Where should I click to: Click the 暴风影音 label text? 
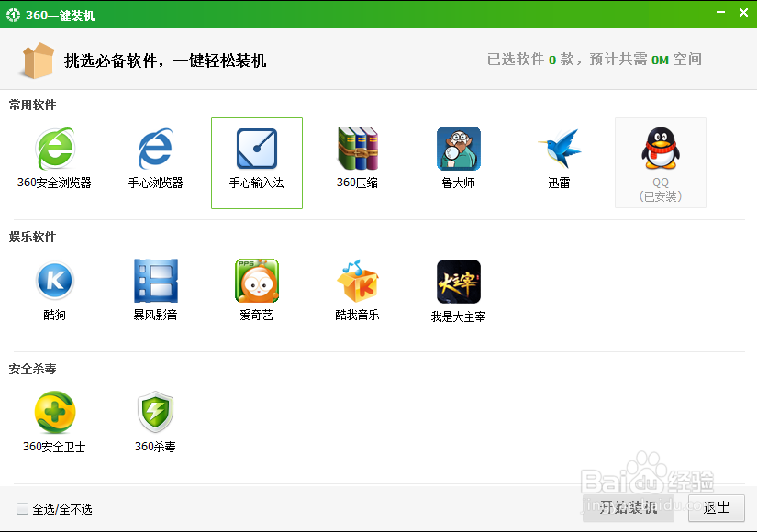[x=155, y=315]
